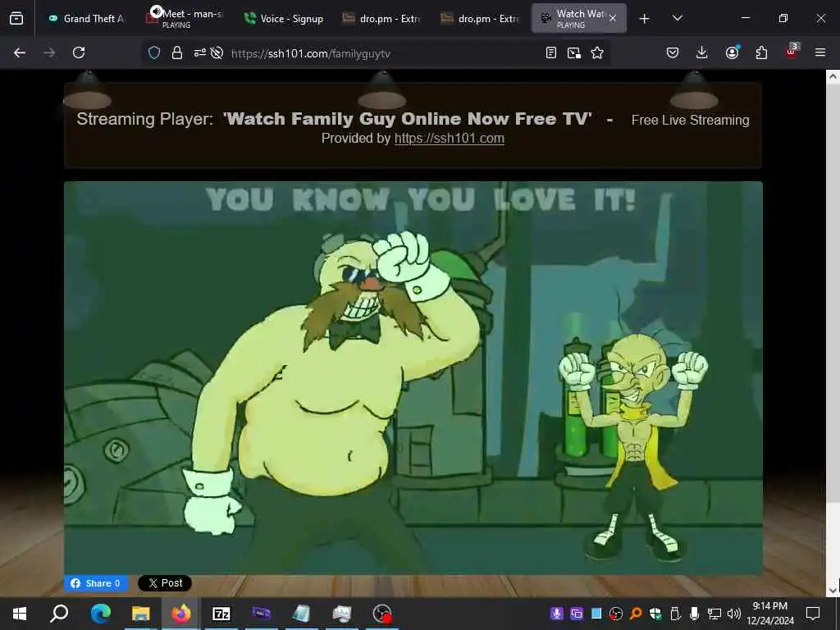Image resolution: width=840 pixels, height=630 pixels.
Task: Open the Downloads panel
Action: pos(702,52)
